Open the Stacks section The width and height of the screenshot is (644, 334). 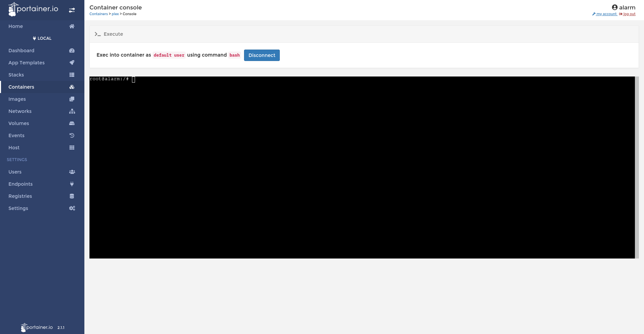coord(42,75)
